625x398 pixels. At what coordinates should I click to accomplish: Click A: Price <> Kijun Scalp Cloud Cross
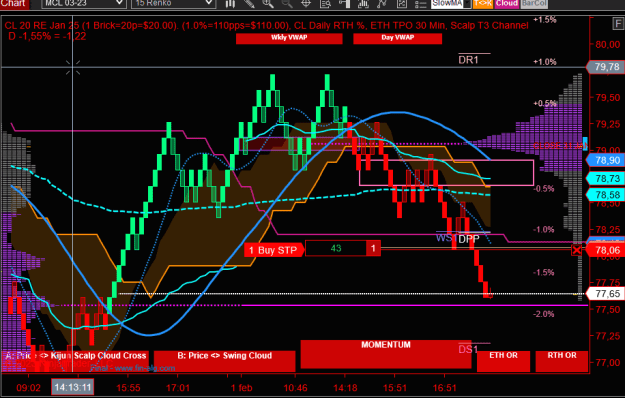pyautogui.click(x=76, y=361)
